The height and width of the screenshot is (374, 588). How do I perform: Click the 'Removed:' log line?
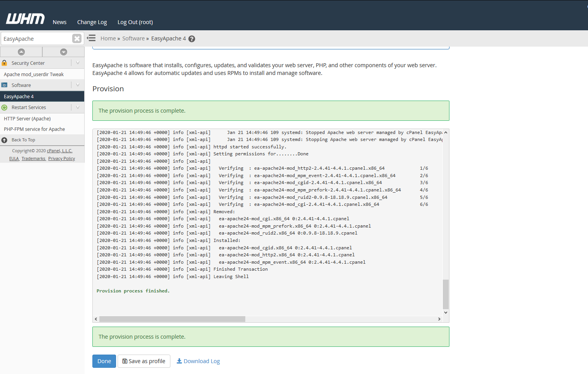pyautogui.click(x=166, y=212)
